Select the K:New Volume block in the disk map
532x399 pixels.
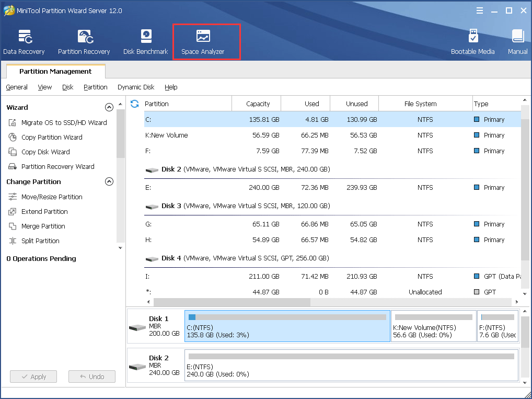434,326
